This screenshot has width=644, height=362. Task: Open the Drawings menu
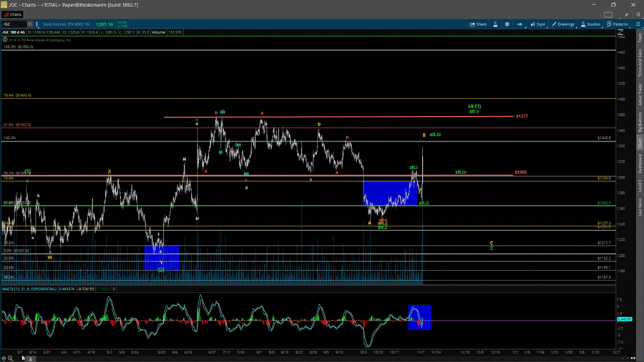(x=563, y=24)
